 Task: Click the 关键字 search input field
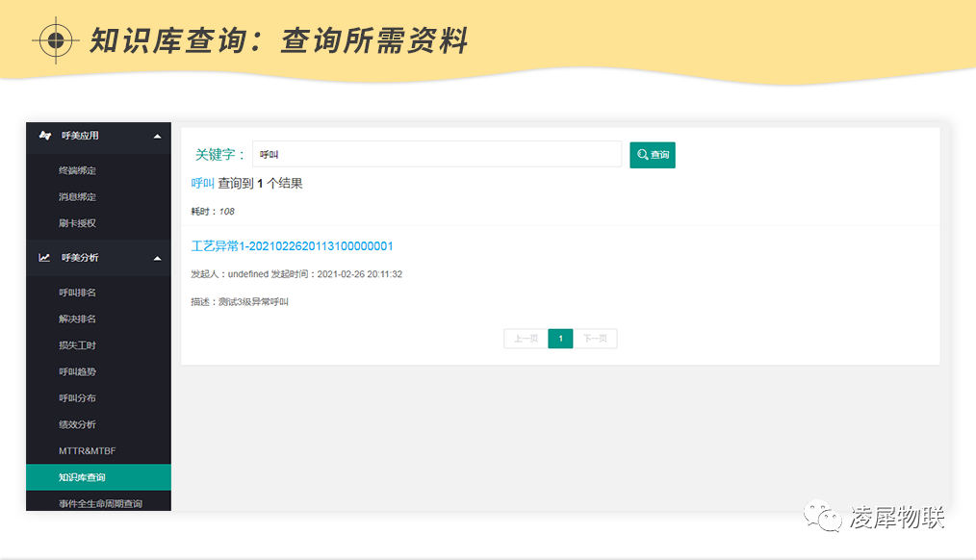[x=436, y=154]
